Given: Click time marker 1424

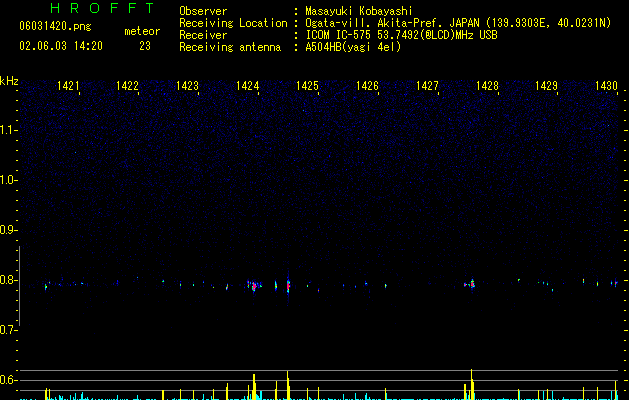Looking at the screenshot, I should tap(248, 86).
